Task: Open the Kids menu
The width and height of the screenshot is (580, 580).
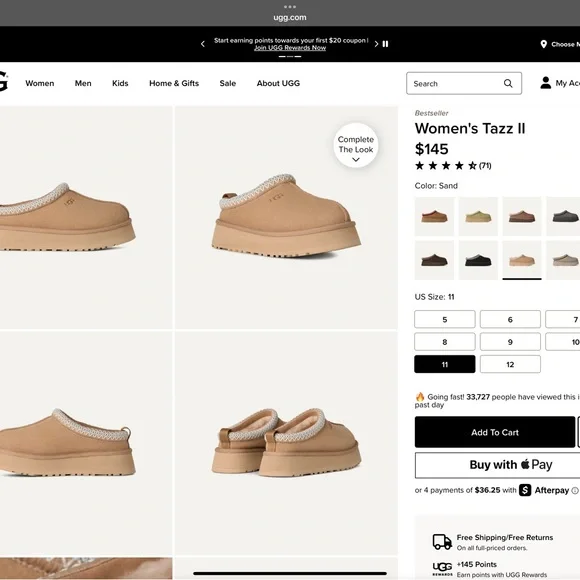Action: [x=120, y=83]
